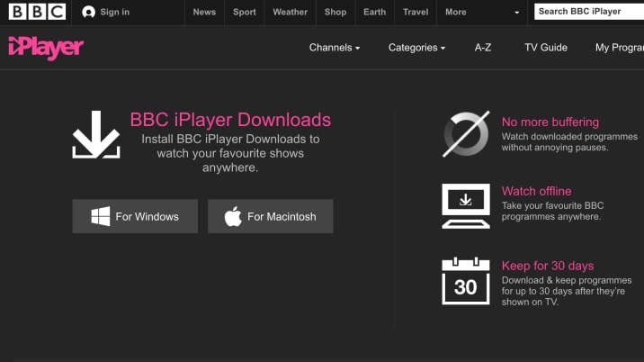This screenshot has height=362, width=644.
Task: Click the More menu label
Action: [x=455, y=13]
